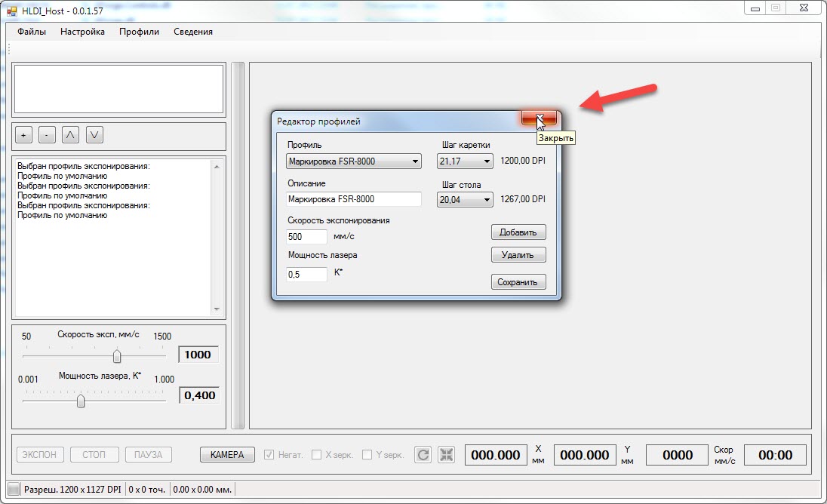Click the ЭКСПОН button
This screenshot has height=504, width=827.
pyautogui.click(x=40, y=454)
